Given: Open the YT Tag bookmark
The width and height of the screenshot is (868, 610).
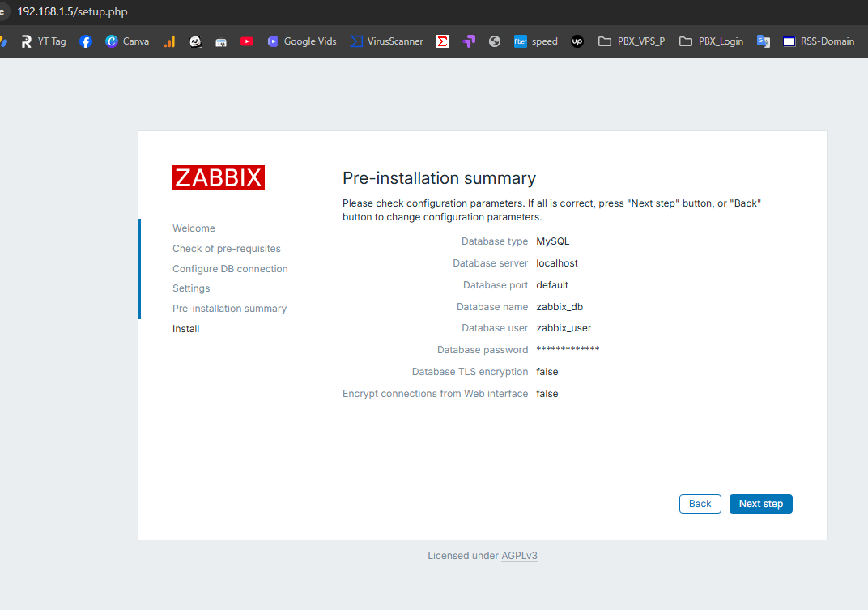Looking at the screenshot, I should pyautogui.click(x=43, y=41).
